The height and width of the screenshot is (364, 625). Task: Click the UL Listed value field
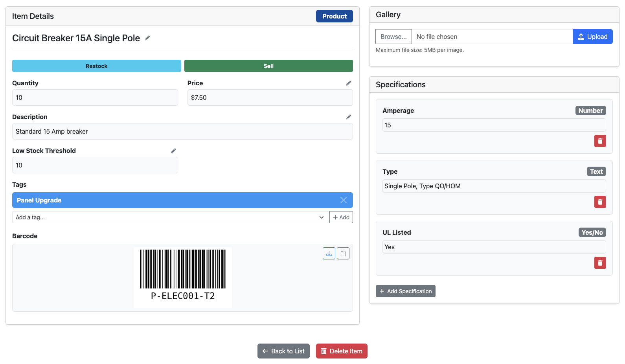494,247
